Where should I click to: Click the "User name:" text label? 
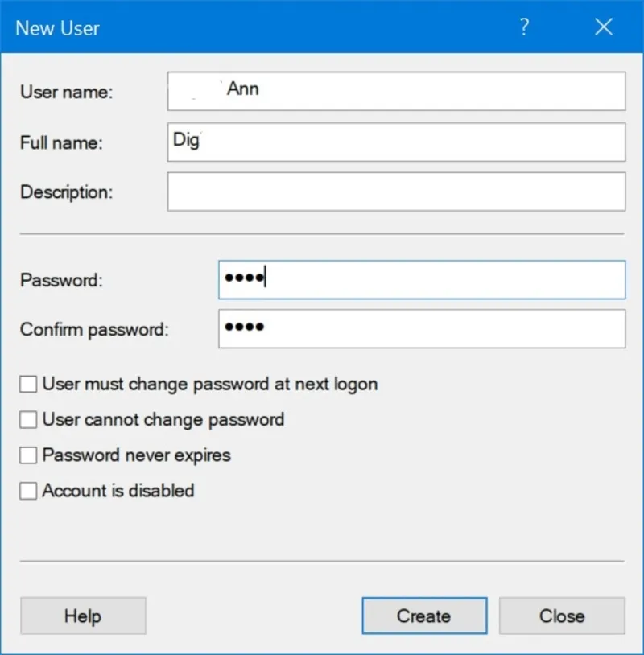[x=67, y=93]
